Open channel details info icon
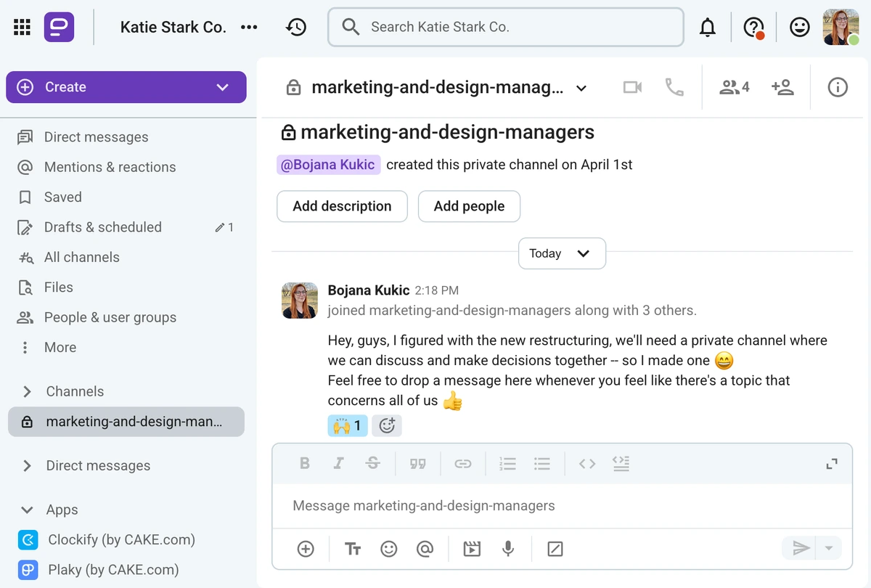 point(838,88)
